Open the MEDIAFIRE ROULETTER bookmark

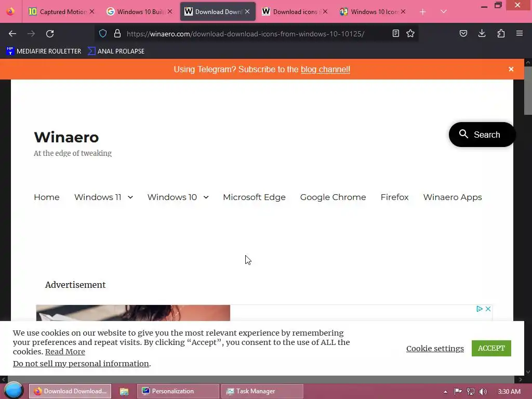coord(44,51)
